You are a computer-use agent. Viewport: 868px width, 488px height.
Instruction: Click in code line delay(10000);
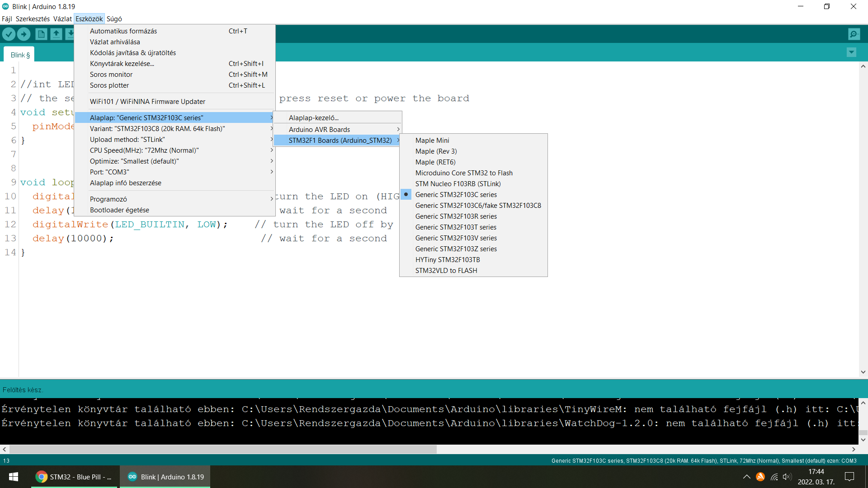click(x=73, y=239)
